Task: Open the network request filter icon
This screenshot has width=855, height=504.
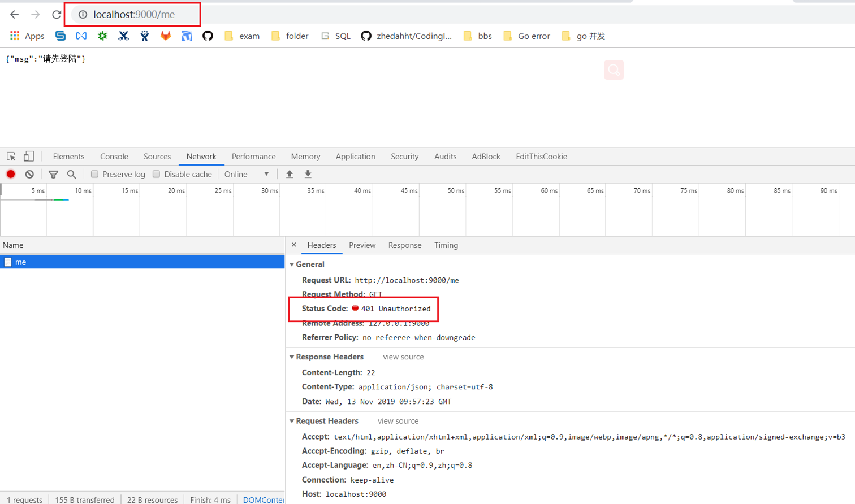Action: pyautogui.click(x=53, y=174)
